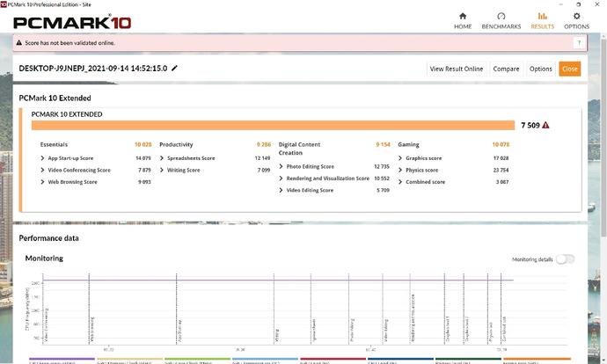
Task: Click the Options button beside Compare
Action: [540, 69]
